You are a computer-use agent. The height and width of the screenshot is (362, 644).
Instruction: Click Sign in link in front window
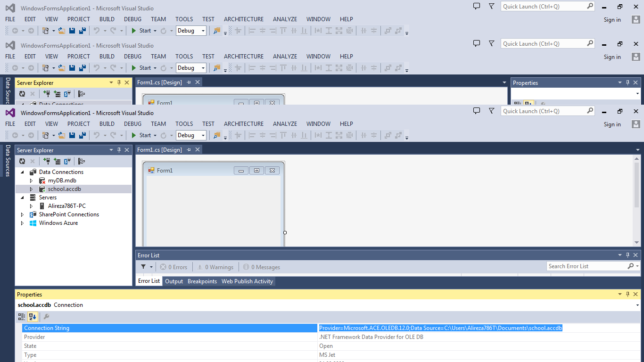[x=612, y=124]
